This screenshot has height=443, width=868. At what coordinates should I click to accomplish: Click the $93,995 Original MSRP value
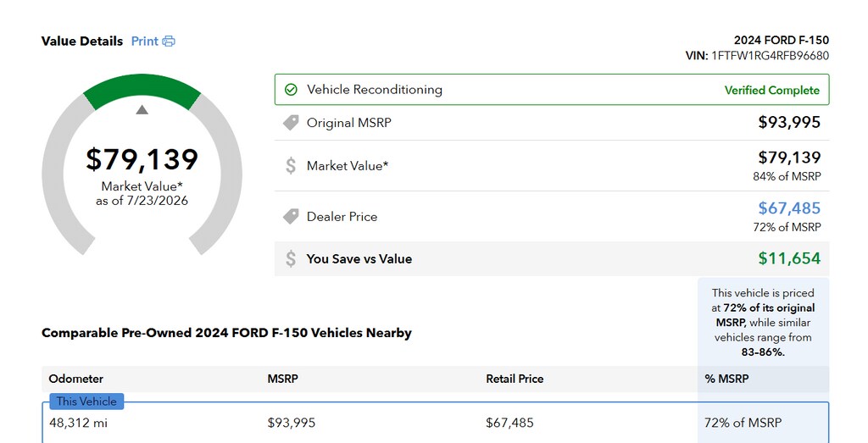(789, 122)
